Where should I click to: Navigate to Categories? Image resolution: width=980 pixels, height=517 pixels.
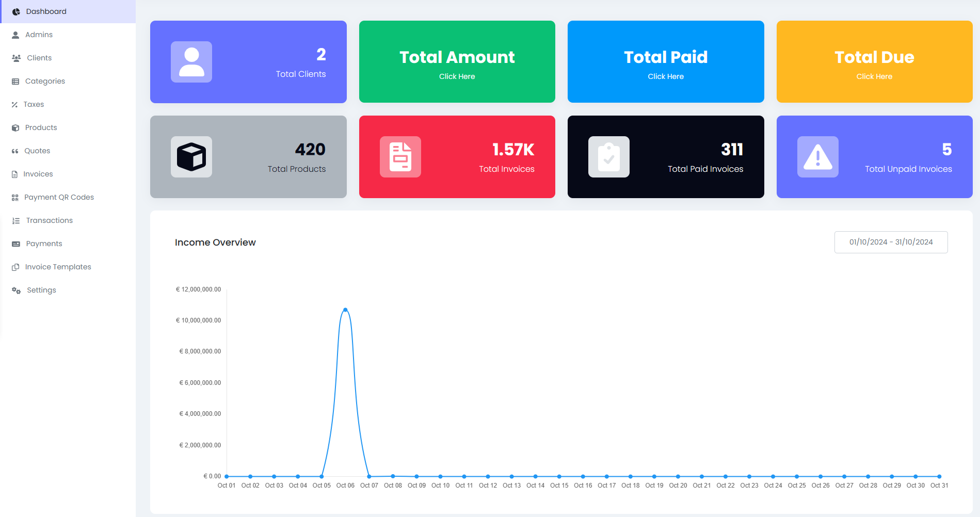68,81
